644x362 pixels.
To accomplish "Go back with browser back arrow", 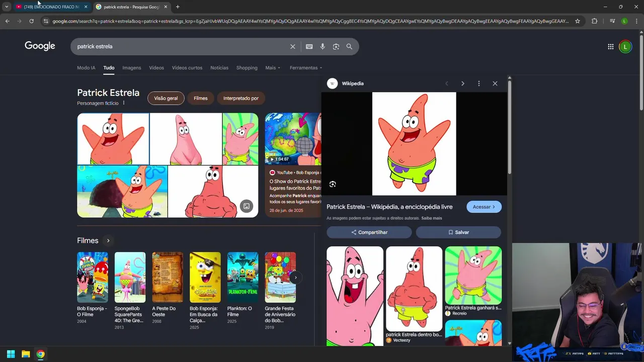I will pyautogui.click(x=7, y=21).
